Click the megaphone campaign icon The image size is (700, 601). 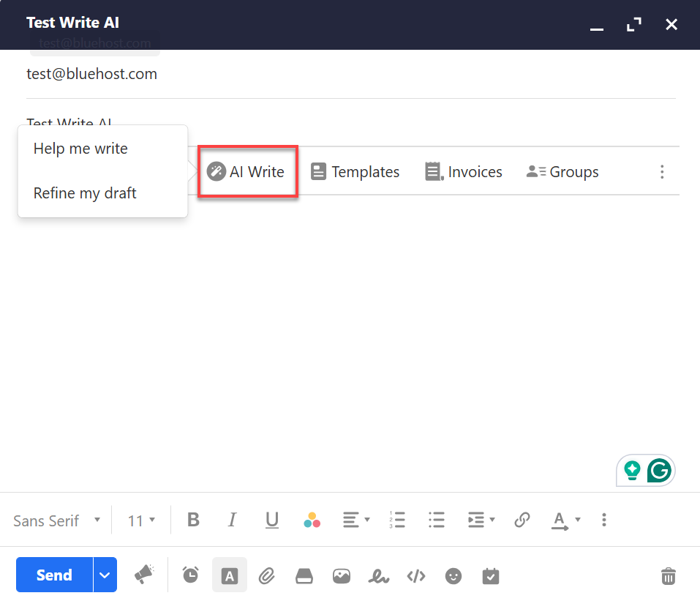coord(144,574)
